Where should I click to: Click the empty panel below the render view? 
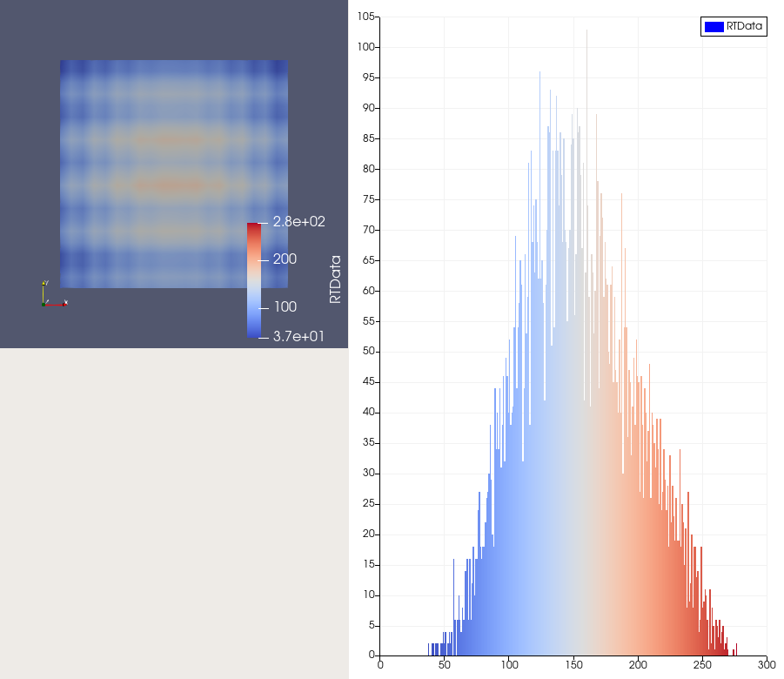click(x=174, y=514)
